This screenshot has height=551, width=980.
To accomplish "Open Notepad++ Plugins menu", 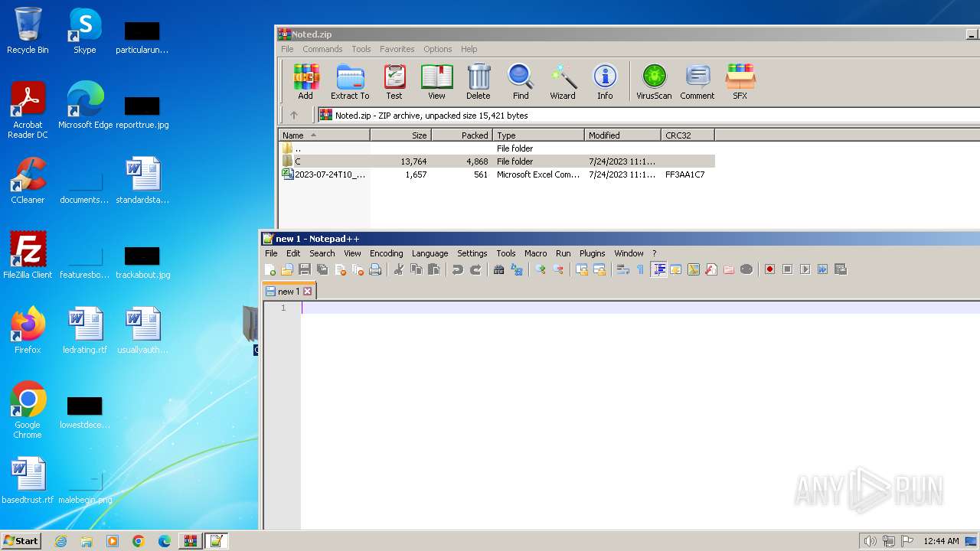I will (x=592, y=253).
